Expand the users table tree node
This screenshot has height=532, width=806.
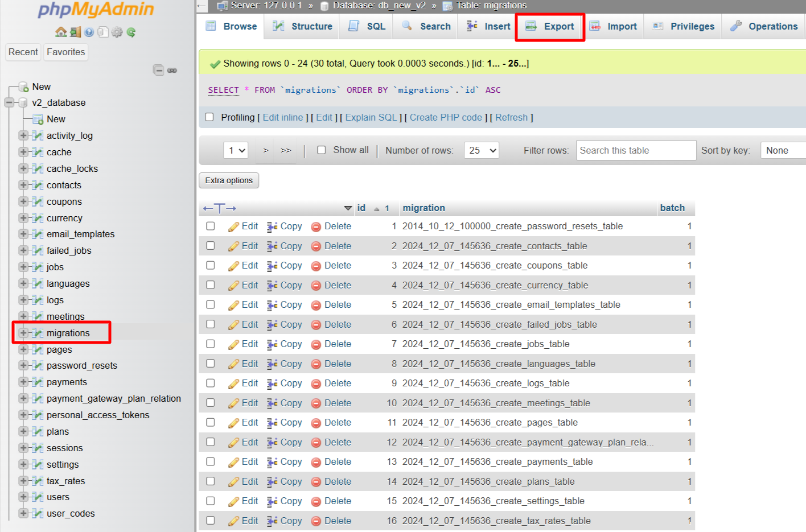click(x=23, y=497)
